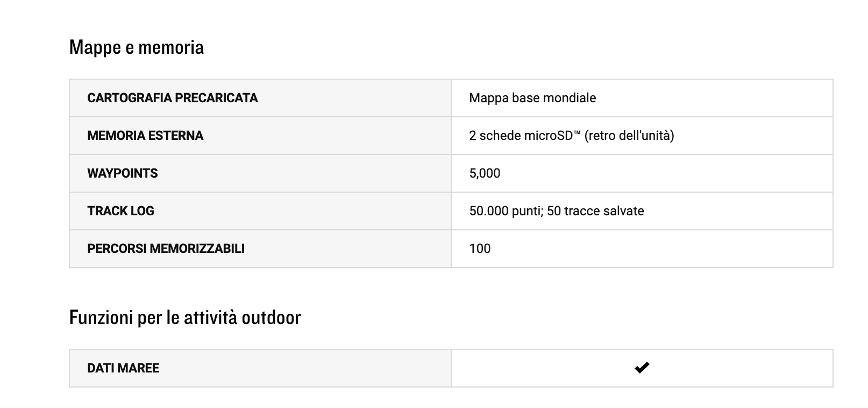Select the TRACK LOG label cell
The image size is (868, 408).
[260, 211]
